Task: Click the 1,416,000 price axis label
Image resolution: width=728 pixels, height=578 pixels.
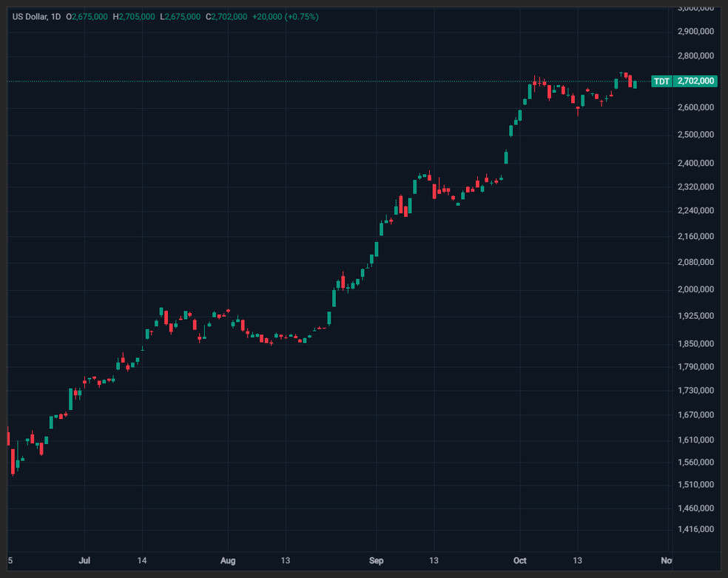Action: (x=695, y=529)
